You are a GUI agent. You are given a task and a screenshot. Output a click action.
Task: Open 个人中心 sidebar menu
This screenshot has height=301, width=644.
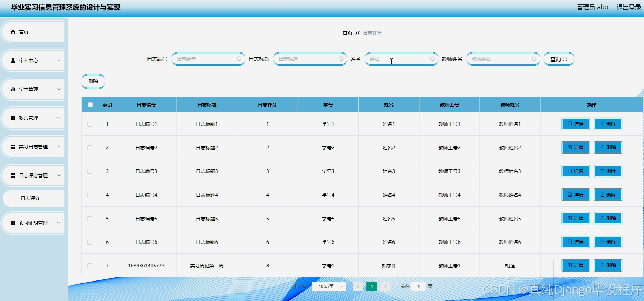point(33,61)
